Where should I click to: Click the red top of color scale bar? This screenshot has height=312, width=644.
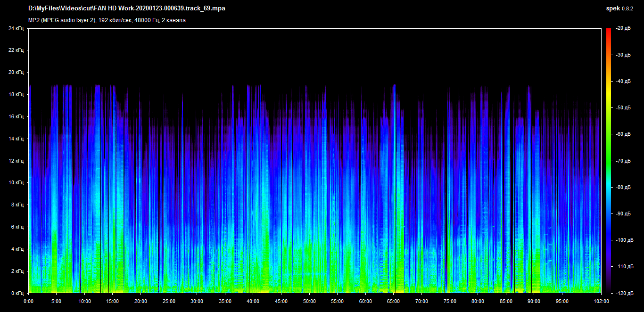pos(608,31)
